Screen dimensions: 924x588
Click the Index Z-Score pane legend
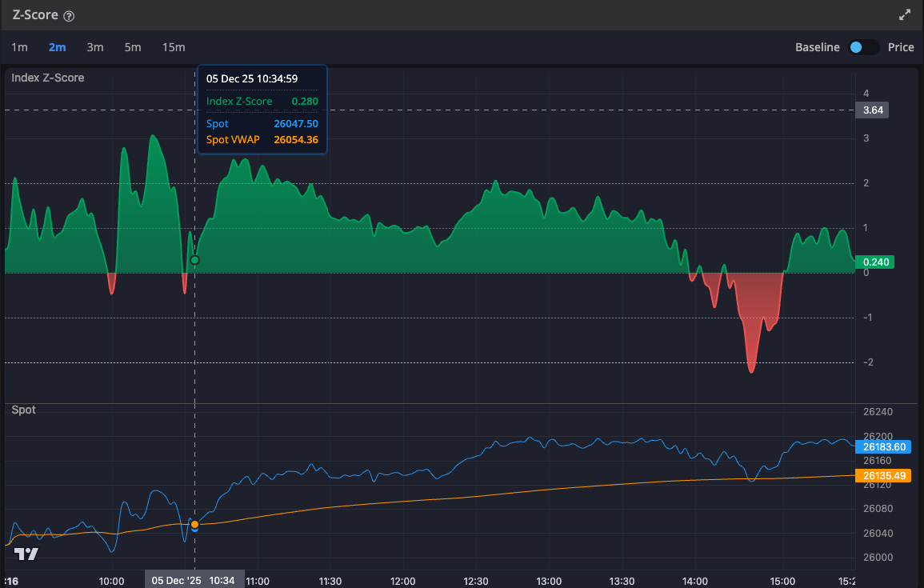pyautogui.click(x=48, y=78)
